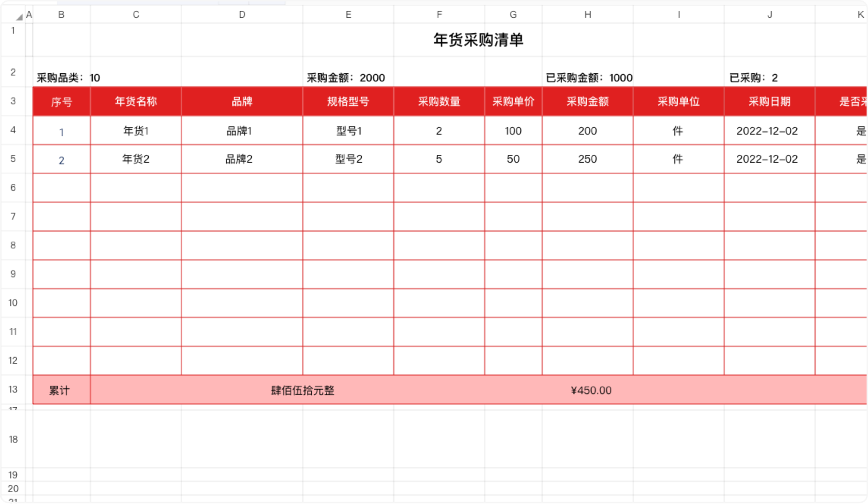This screenshot has width=868, height=504.
Task: Click the 件 unit in 年货1 row
Action: 679,131
